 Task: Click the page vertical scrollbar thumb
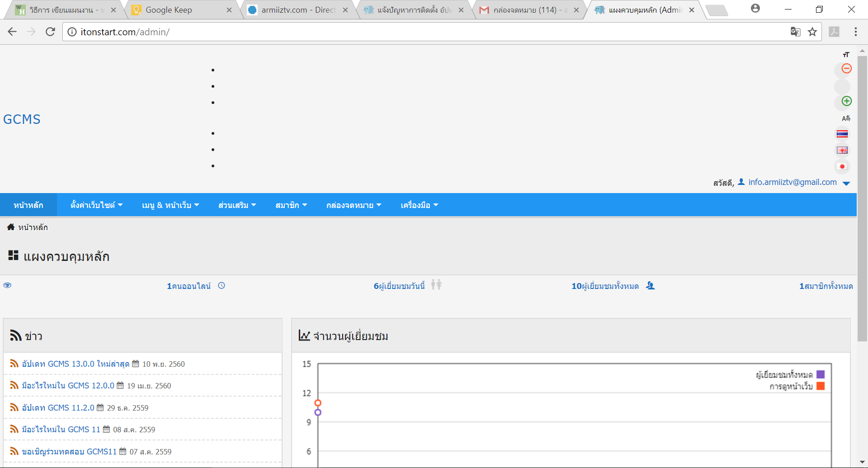(x=862, y=199)
